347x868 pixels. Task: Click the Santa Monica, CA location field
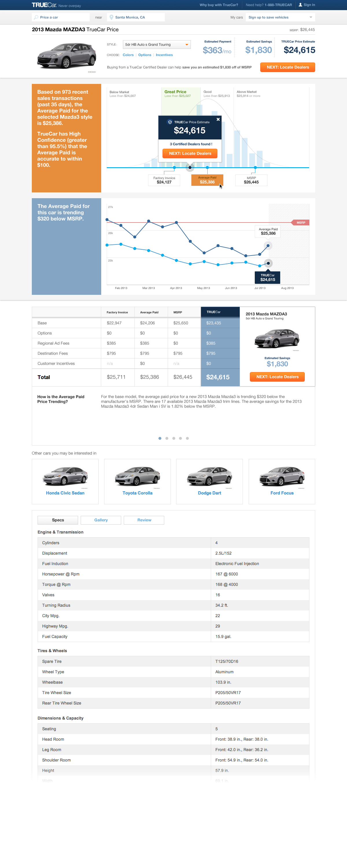point(136,17)
